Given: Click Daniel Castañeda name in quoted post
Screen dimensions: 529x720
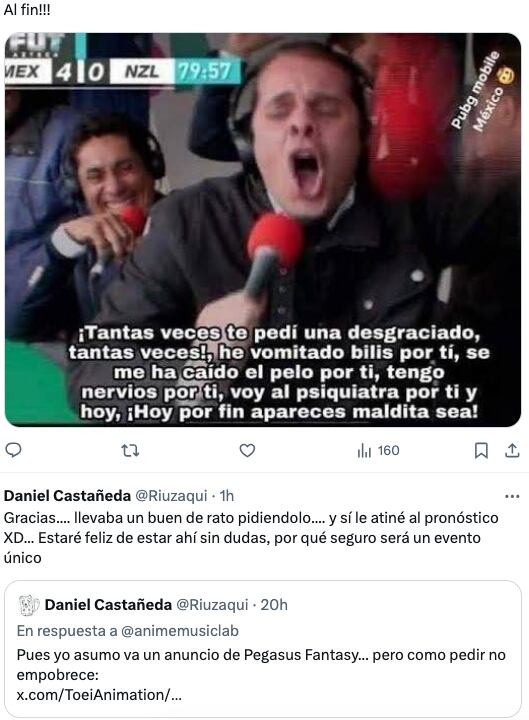Looking at the screenshot, I should pyautogui.click(x=108, y=605).
